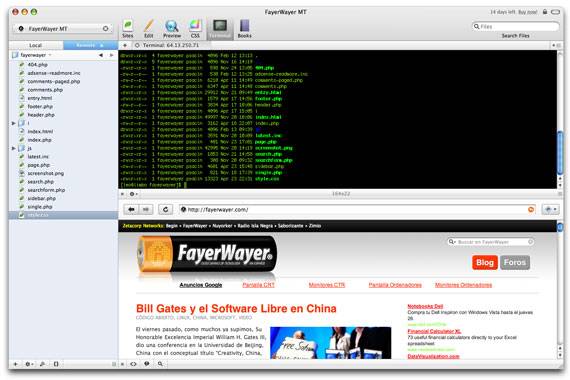Open Bill Gates y el Software Libre headline
Viewport: 570px width, 380px height.
[236, 309]
